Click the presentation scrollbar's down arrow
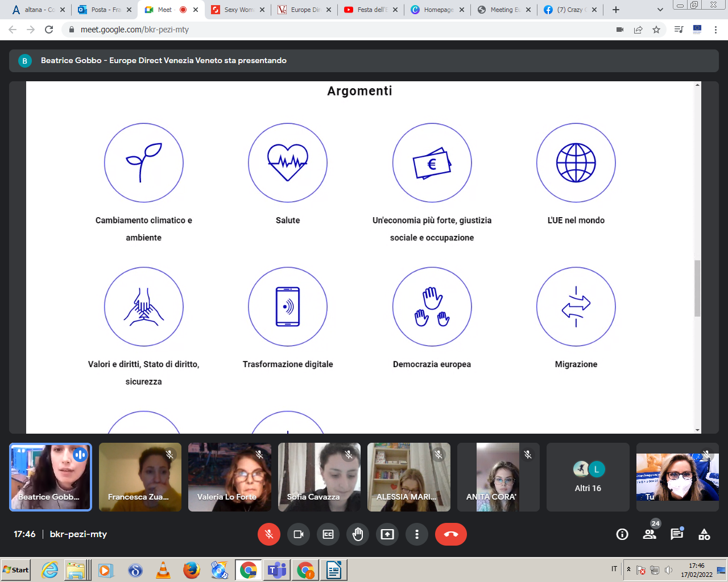The width and height of the screenshot is (728, 582). click(x=697, y=430)
